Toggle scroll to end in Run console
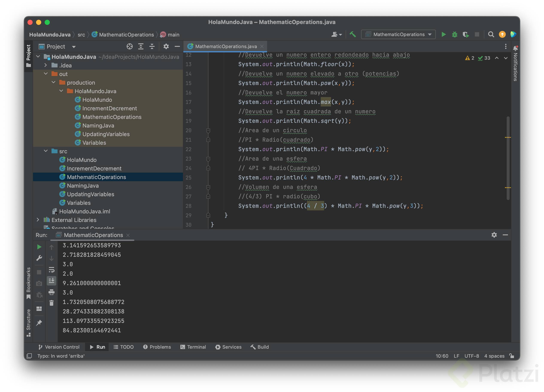Viewport: 544px width, 392px height. (x=52, y=280)
